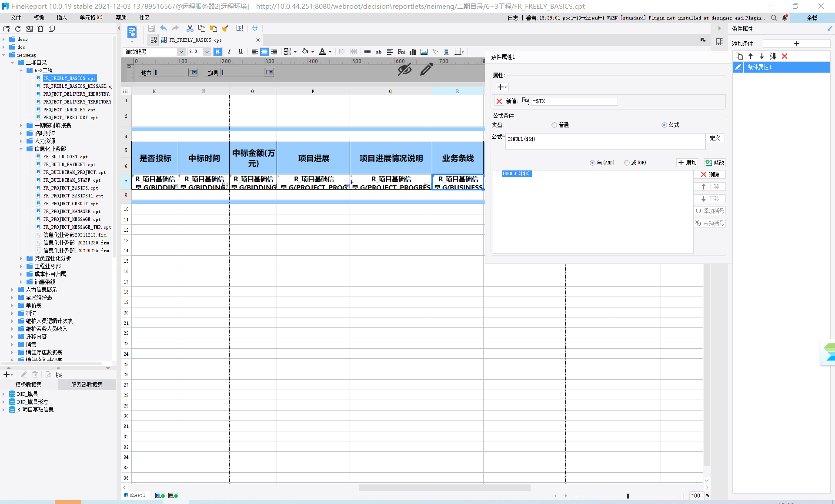Edit condition attribute 1 pencil icon
835x504 pixels.
738,67
